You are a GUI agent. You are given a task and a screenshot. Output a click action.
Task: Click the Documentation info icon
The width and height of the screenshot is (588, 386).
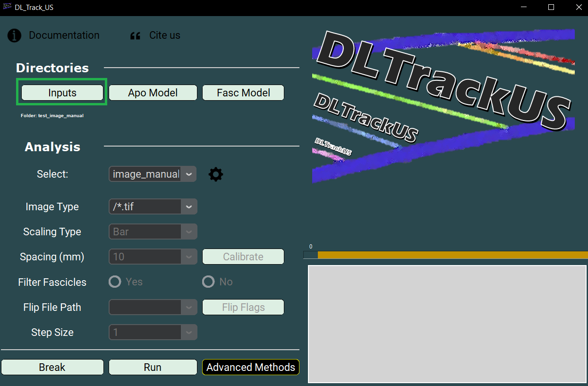(15, 35)
